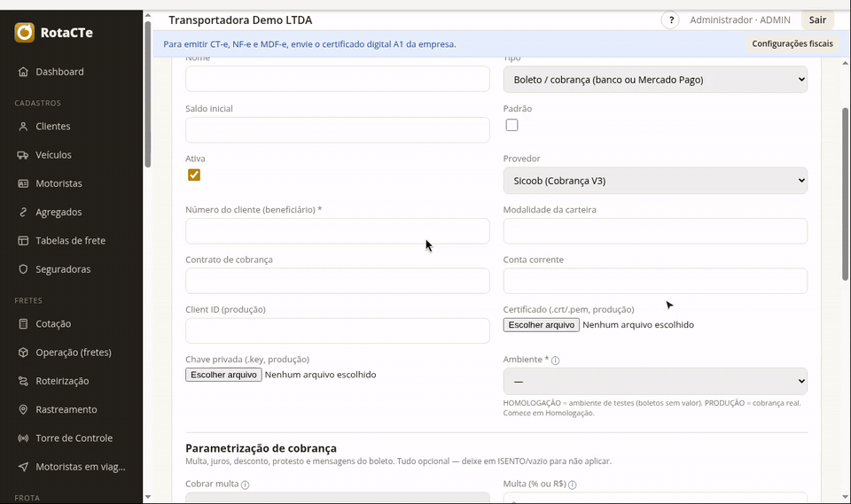Viewport: 851px width, 504px height.
Task: Click the Operação (fretes) box icon
Action: pos(23,353)
